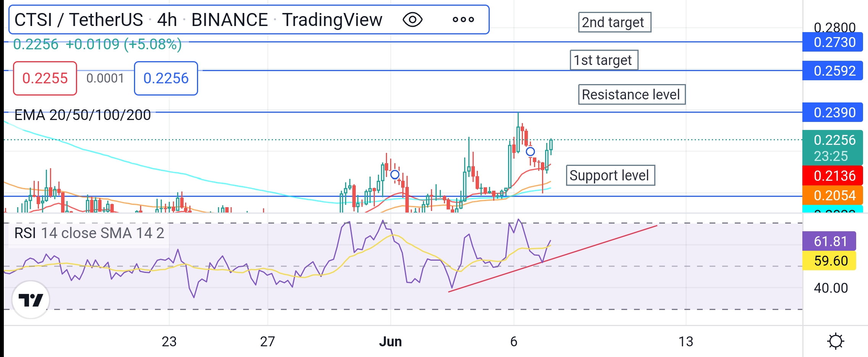This screenshot has height=357, width=868.
Task: Click the blue buy price 0.2256 button
Action: point(166,78)
